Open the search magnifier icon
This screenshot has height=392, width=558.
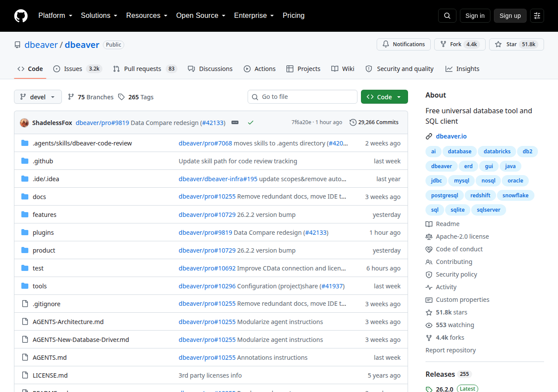click(447, 16)
